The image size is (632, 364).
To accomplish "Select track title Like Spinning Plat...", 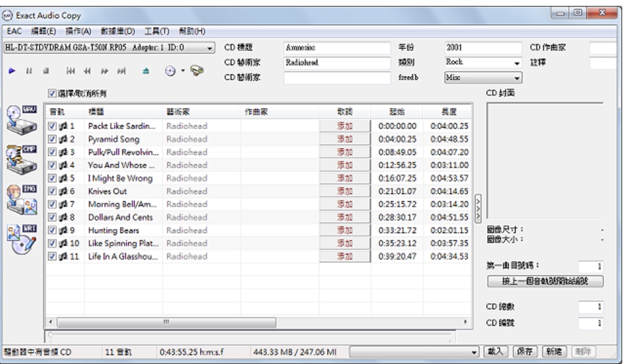I will [x=122, y=243].
